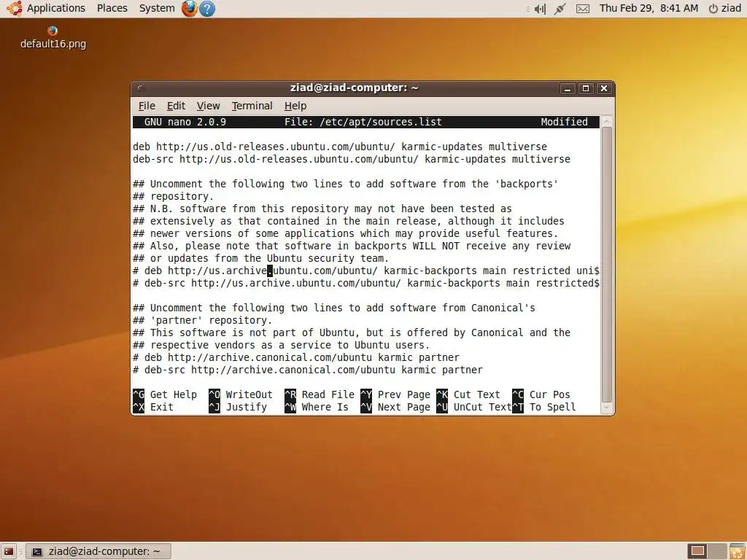Open the terminal Edit menu
This screenshot has width=747, height=560.
(x=176, y=106)
